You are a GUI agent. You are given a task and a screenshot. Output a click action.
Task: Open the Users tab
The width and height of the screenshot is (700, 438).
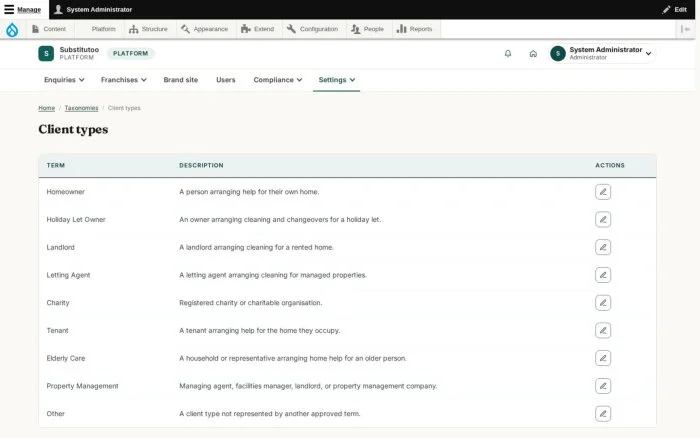point(225,80)
